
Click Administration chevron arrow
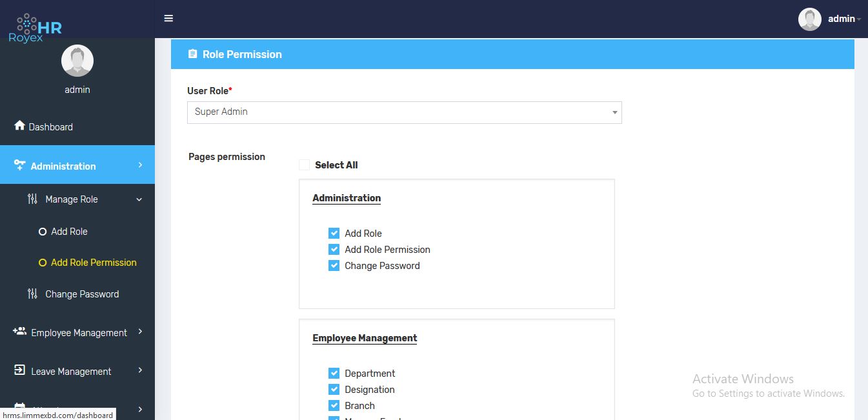coord(140,165)
